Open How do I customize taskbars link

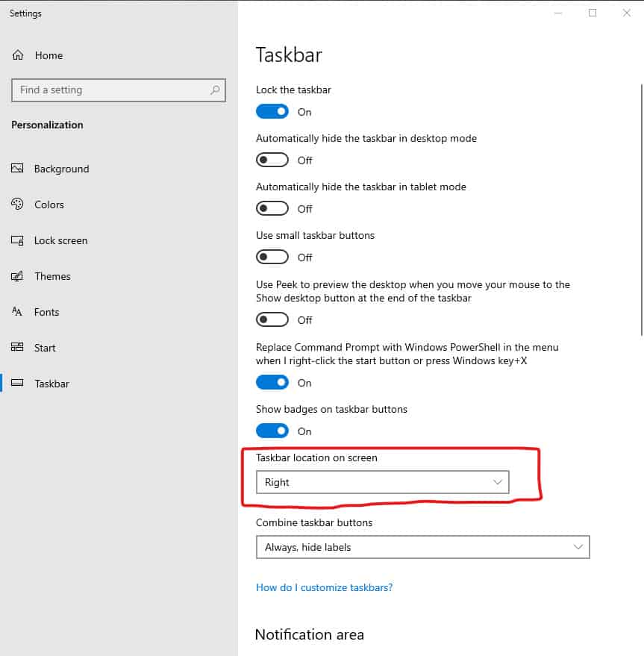(325, 587)
